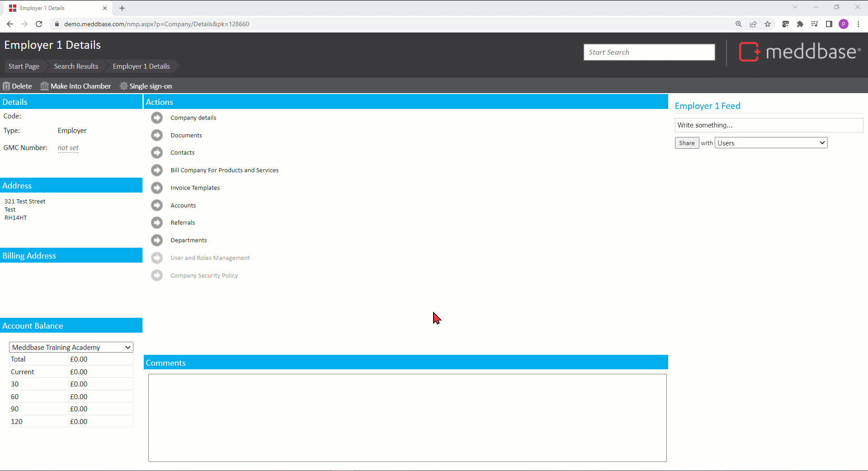Image resolution: width=868 pixels, height=471 pixels.
Task: Open the Accounts action link
Action: pyautogui.click(x=183, y=205)
